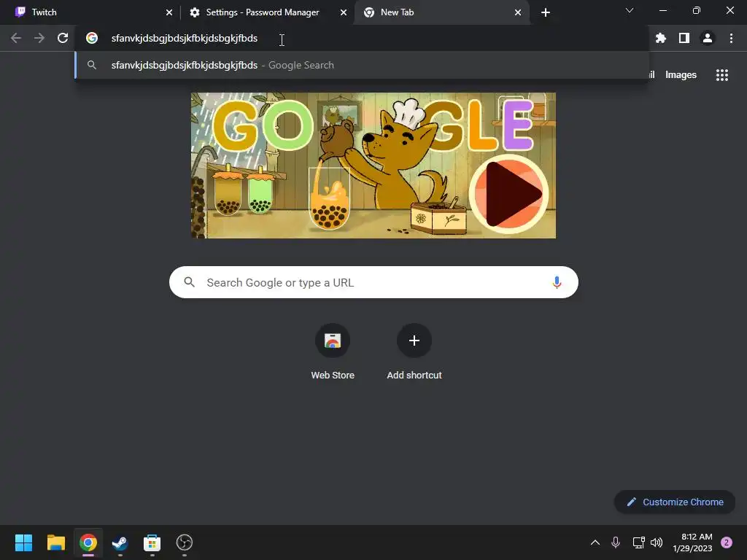Screen dimensions: 747x560
Task: Open the tab search chevron
Action: (x=630, y=10)
